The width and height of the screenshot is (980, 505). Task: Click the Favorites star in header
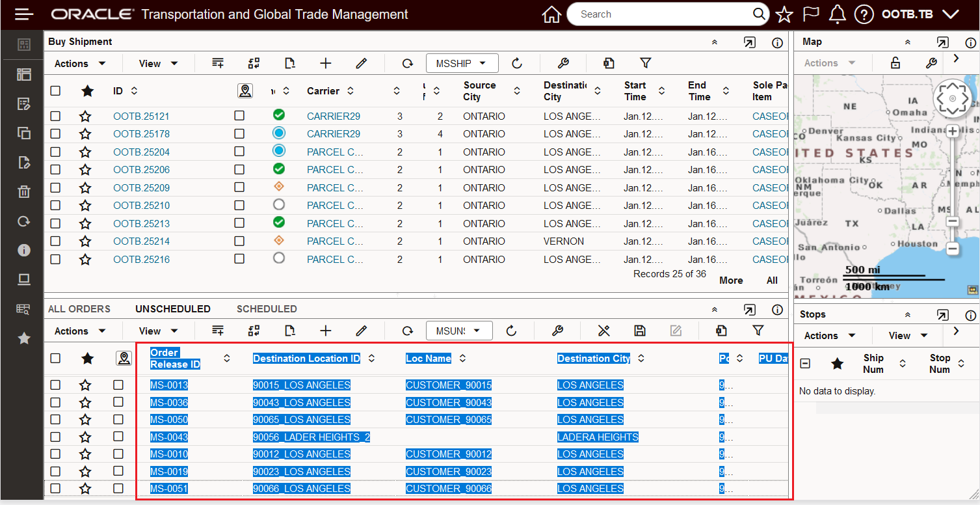[784, 14]
